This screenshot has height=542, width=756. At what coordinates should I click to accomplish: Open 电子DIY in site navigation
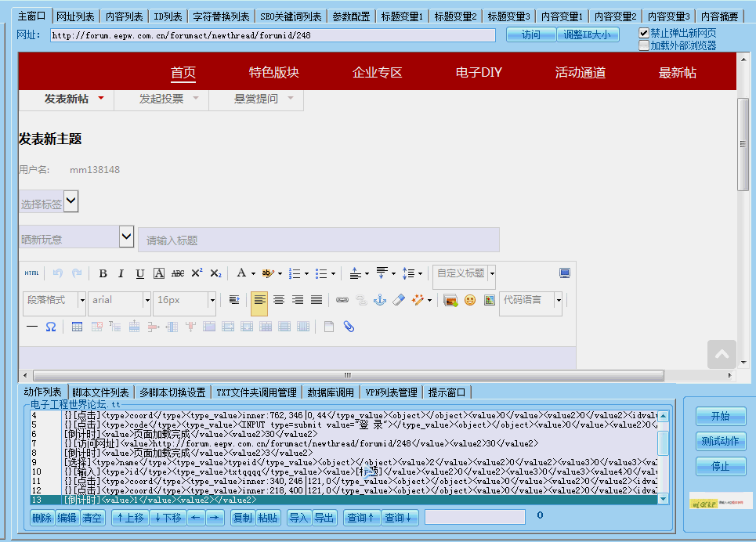pos(479,73)
